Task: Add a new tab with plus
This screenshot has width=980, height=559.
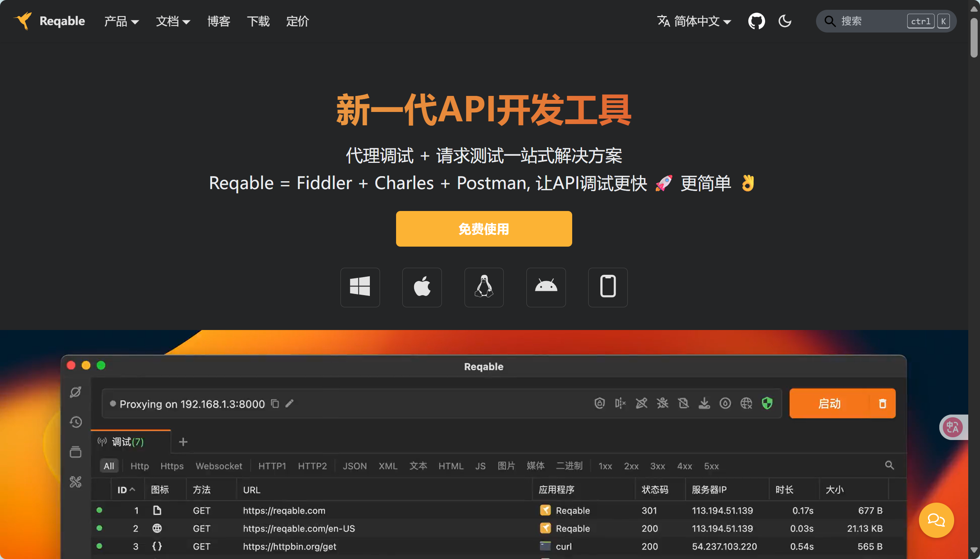Action: point(183,442)
